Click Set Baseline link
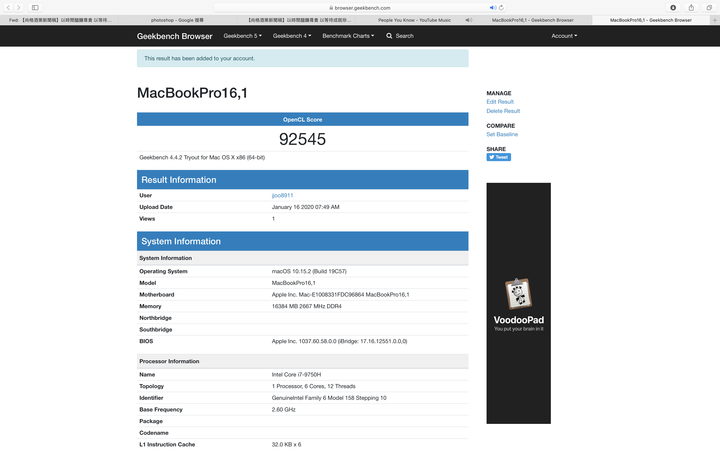The image size is (720, 450). click(x=502, y=135)
